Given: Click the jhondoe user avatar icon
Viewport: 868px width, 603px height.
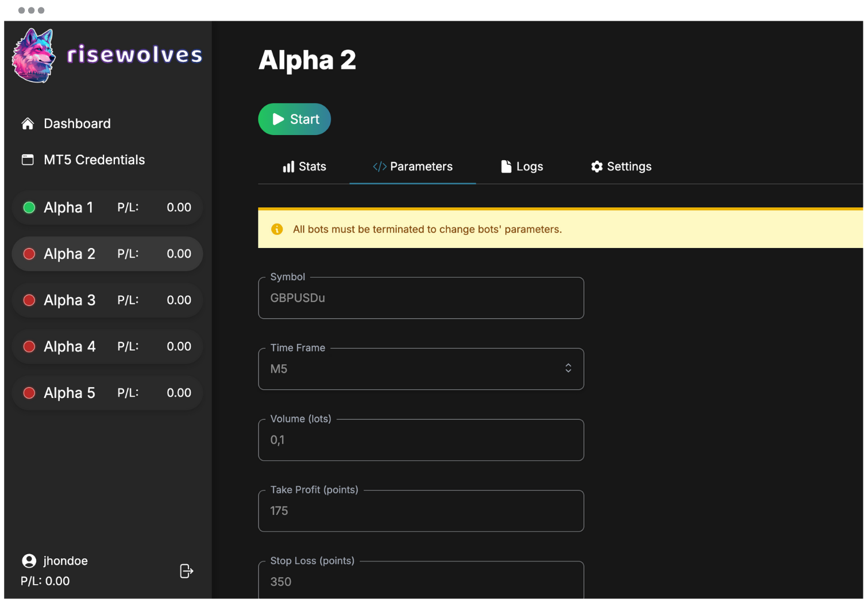Looking at the screenshot, I should click(x=29, y=561).
